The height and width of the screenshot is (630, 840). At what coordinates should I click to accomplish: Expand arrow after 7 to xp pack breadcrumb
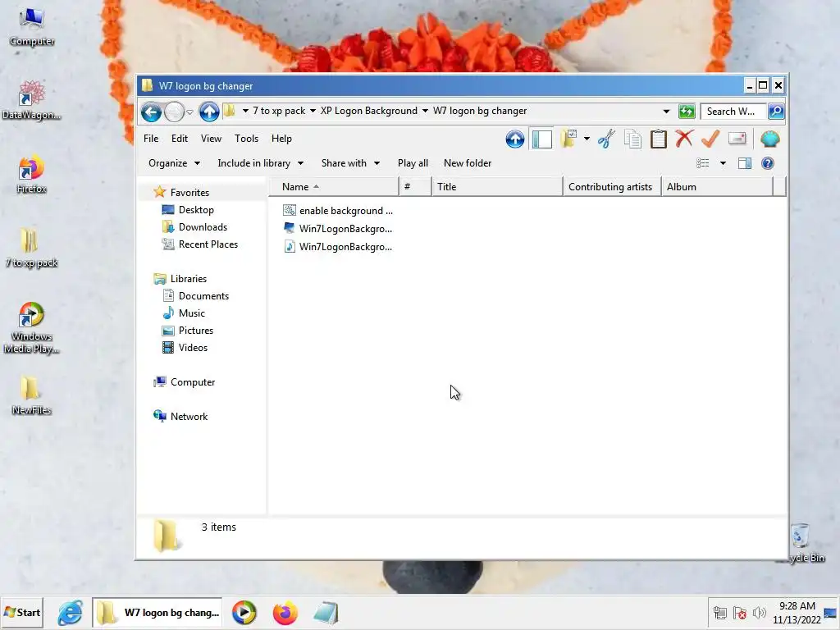(313, 111)
